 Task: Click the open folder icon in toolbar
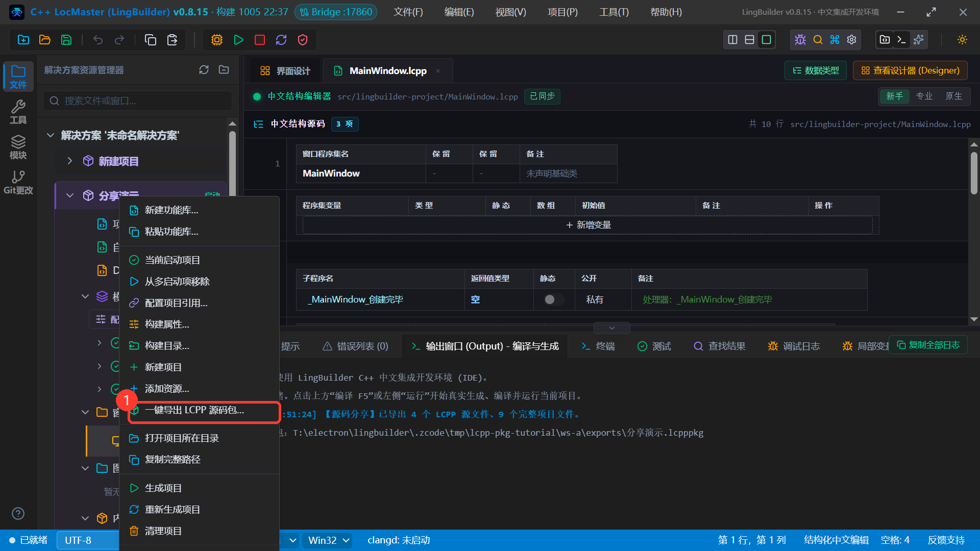[45, 40]
